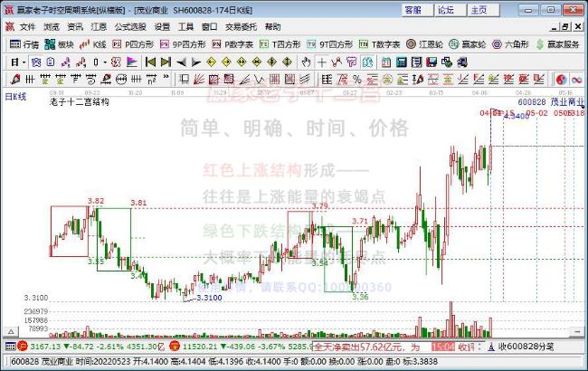Screen dimensions: 588x371
Task: Open the 行情 market quotes view
Action: click(24, 44)
